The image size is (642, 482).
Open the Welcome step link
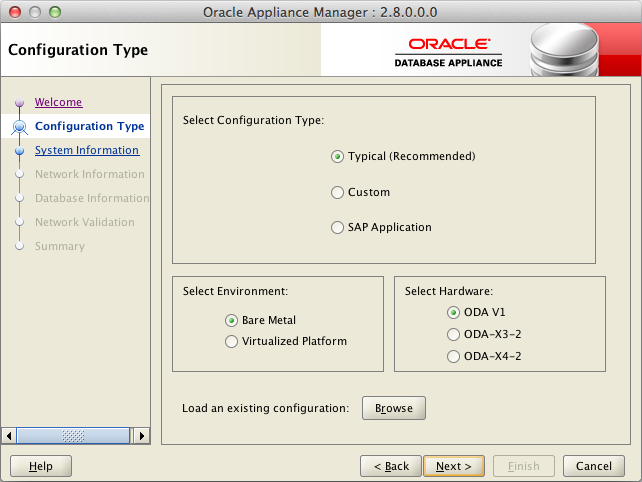59,102
